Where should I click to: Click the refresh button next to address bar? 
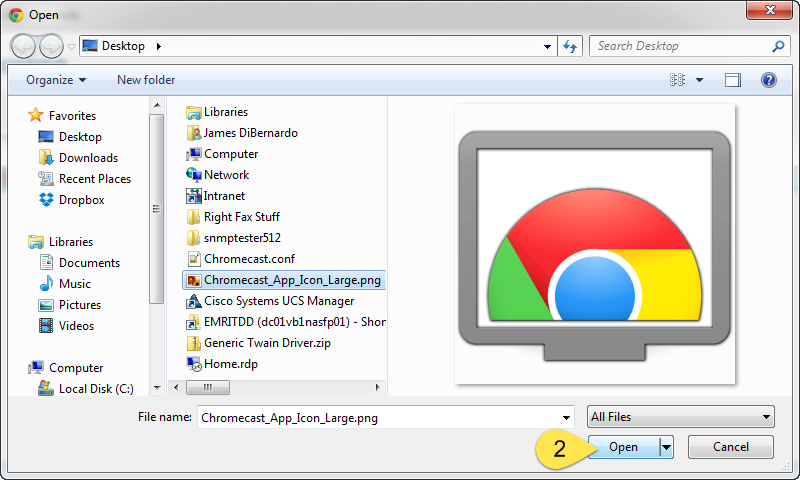pyautogui.click(x=570, y=46)
